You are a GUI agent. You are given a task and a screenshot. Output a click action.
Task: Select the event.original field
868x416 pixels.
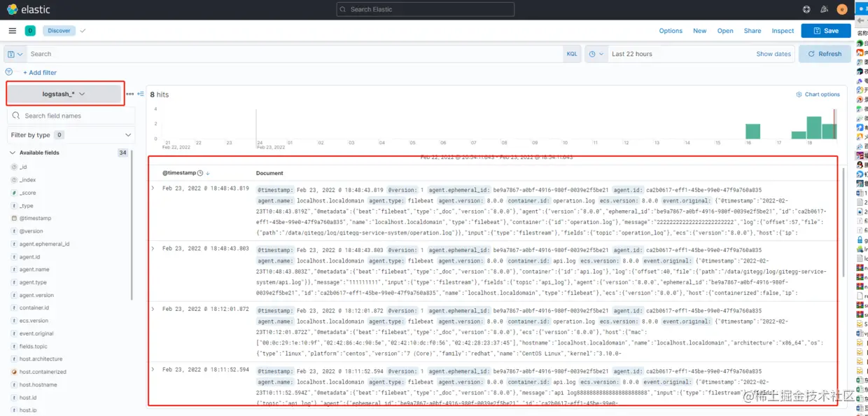tap(36, 333)
